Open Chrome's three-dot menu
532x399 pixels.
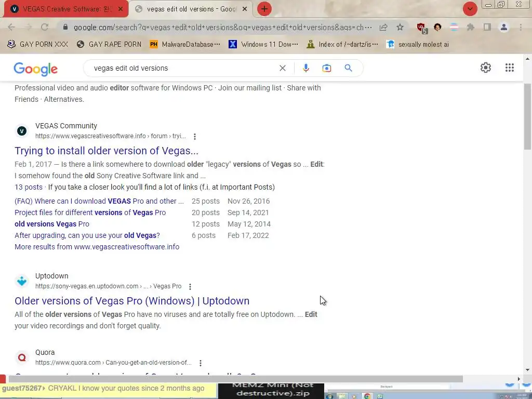click(x=521, y=27)
